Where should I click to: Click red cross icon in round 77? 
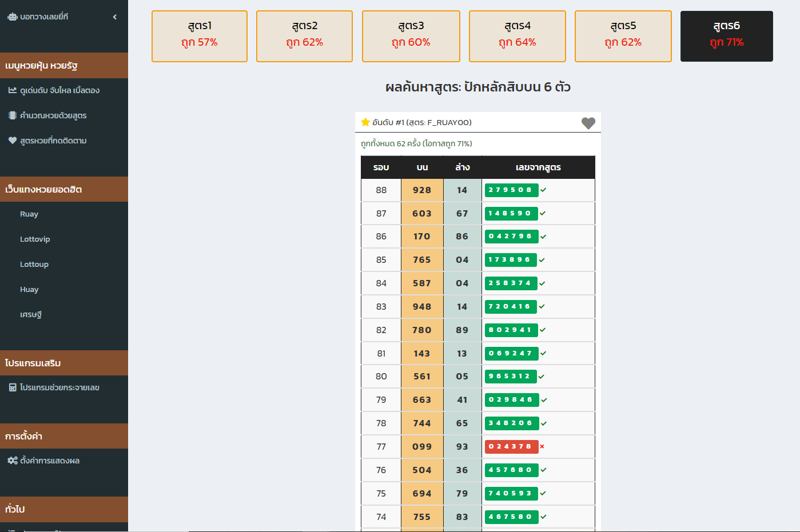tap(542, 446)
